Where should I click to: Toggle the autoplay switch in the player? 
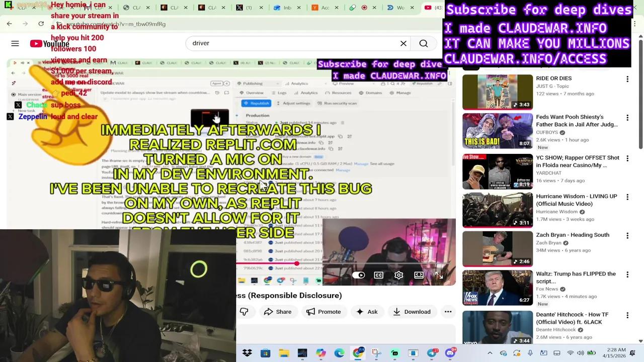click(x=358, y=275)
